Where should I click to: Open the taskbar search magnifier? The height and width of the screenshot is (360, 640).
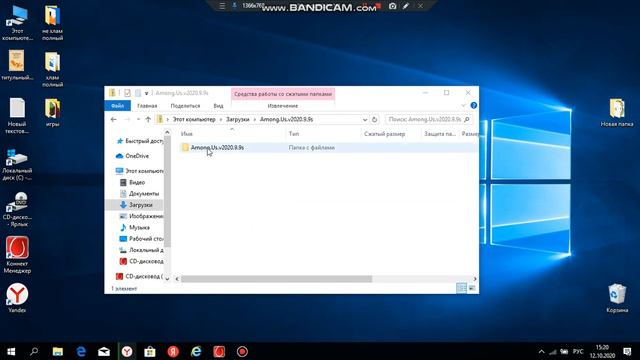(34, 351)
